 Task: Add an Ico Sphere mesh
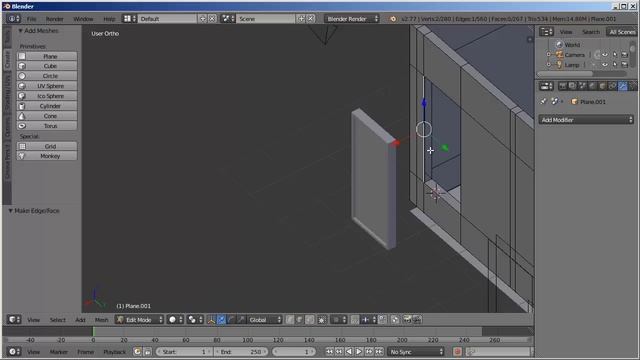point(47,96)
